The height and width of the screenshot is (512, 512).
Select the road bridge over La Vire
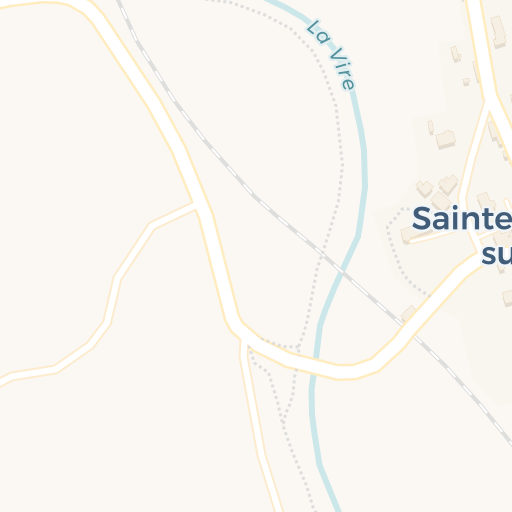tap(315, 359)
